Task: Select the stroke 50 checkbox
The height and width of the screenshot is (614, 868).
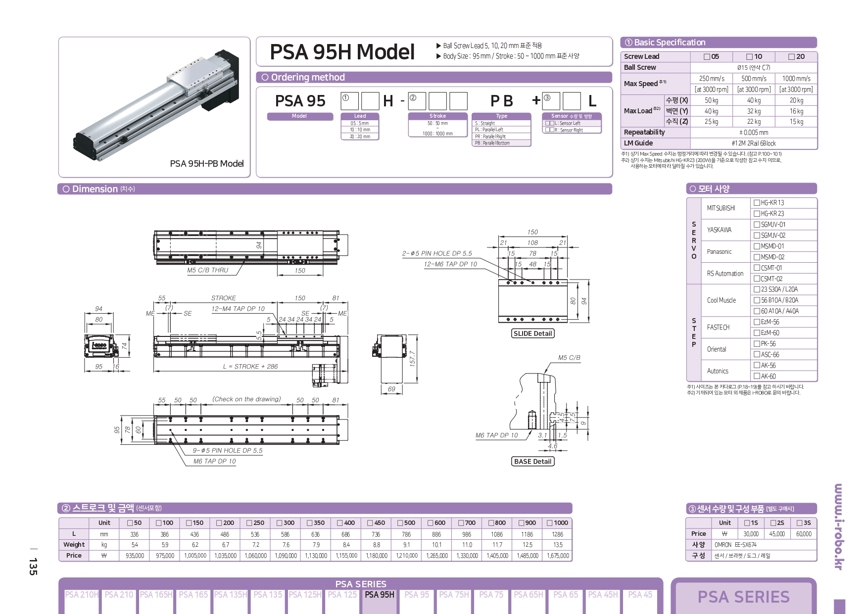Action: coord(130,523)
